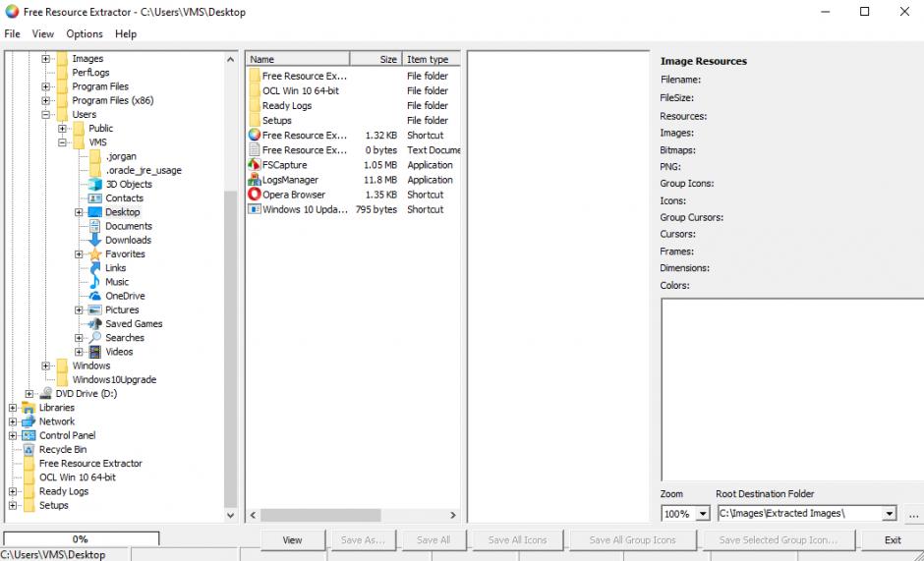Click the Free Resource Extractor shortcut icon
Viewport: 924px width, 561px height.
(x=254, y=136)
